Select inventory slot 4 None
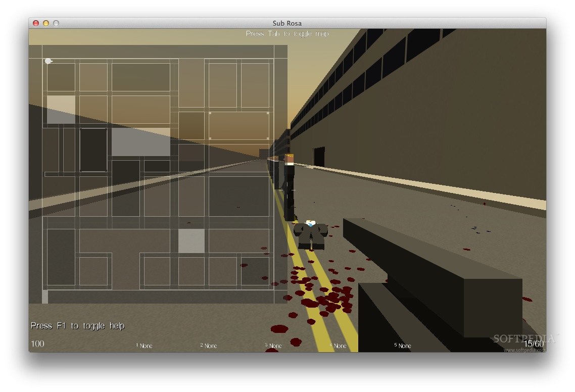The height and width of the screenshot is (392, 575). 338,346
